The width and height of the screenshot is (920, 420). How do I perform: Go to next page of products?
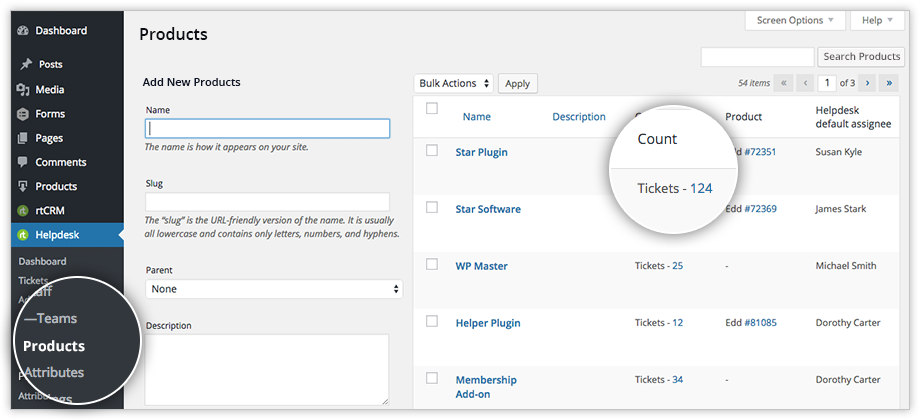point(867,83)
